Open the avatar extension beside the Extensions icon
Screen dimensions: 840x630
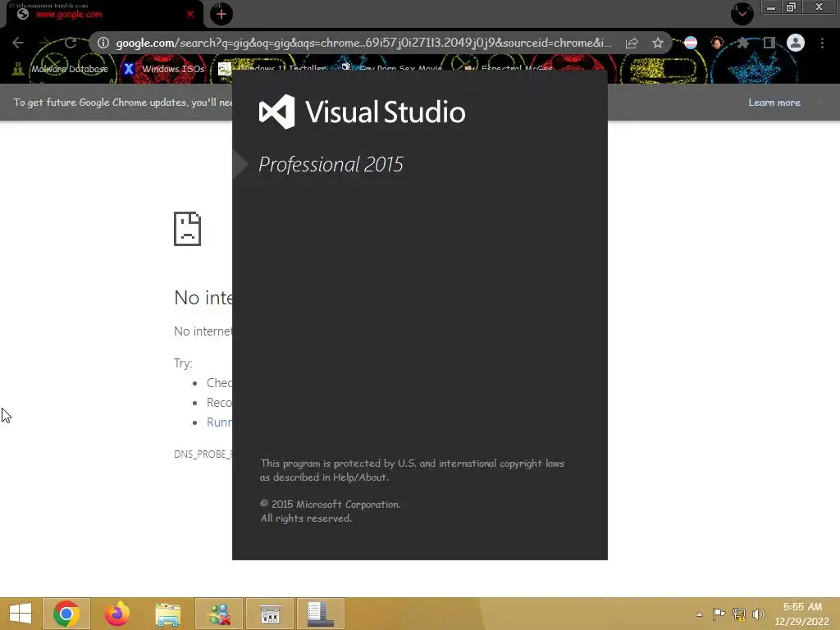717,43
